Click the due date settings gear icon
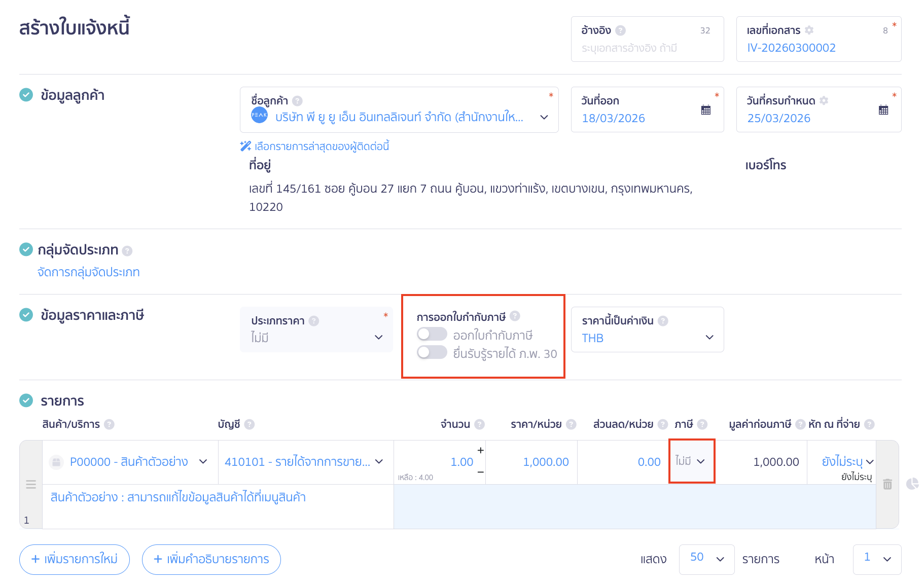Viewport: 924px width, 586px height. tap(824, 101)
